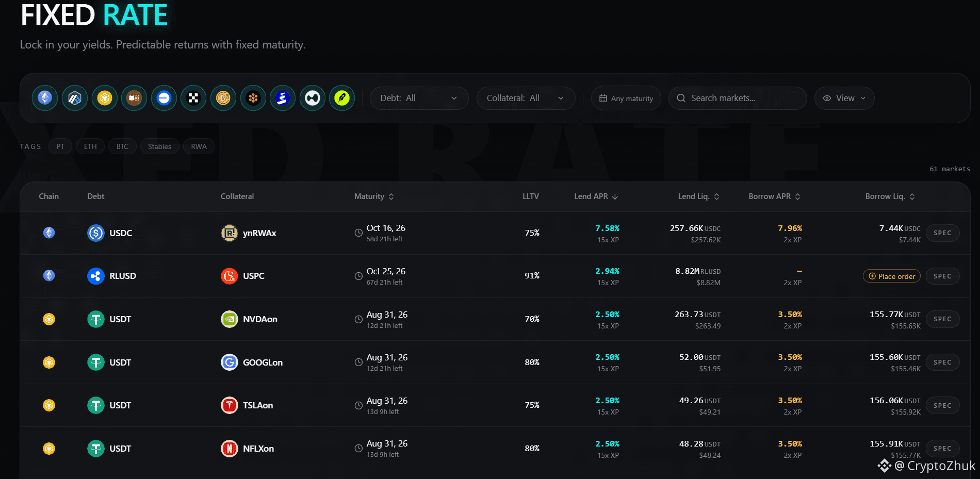The image size is (980, 479).
Task: Click the USDC debt token icon
Action: [96, 233]
